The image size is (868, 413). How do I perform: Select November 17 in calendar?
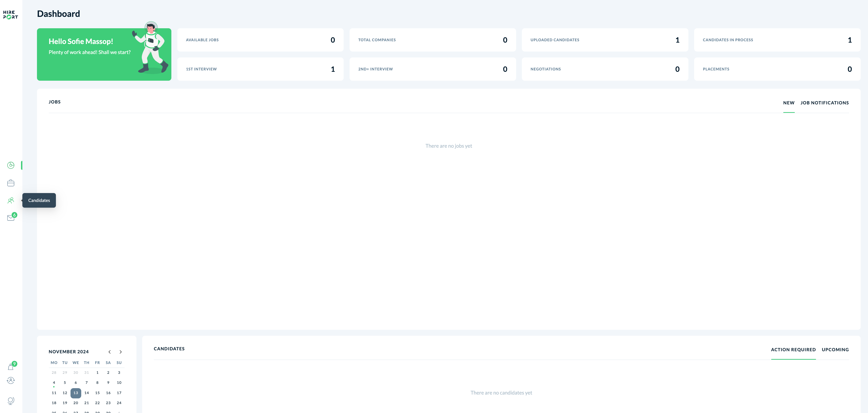tap(119, 393)
